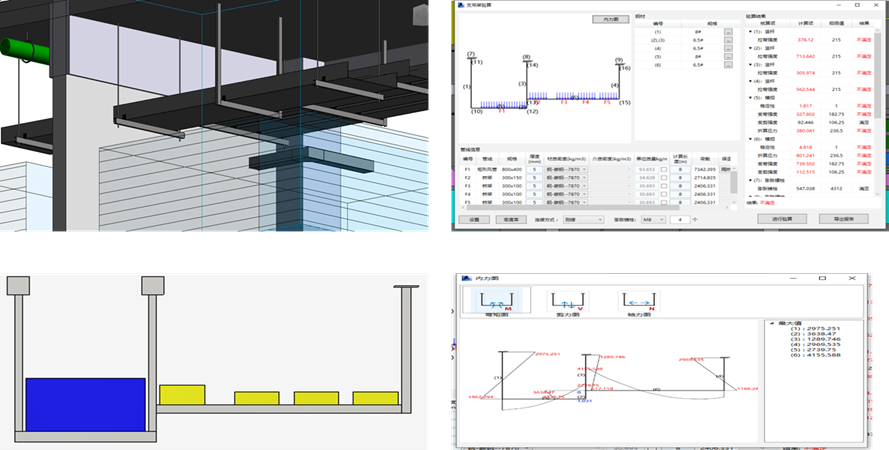
Task: Click spec cell 300x150 in row F2
Action: coord(512,178)
